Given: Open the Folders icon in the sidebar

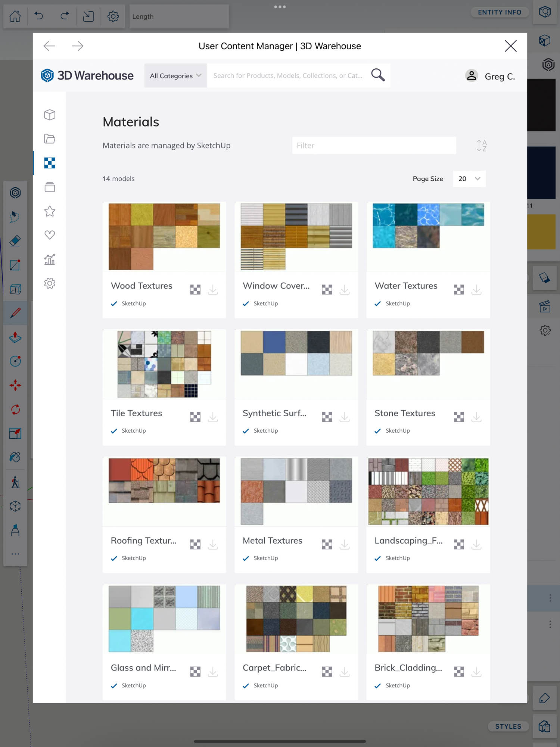Looking at the screenshot, I should pos(50,139).
